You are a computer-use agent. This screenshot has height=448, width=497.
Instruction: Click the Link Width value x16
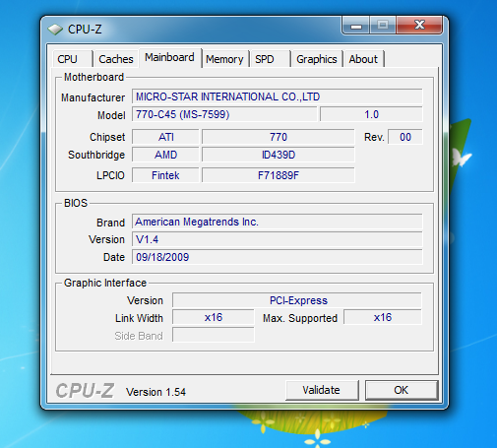click(x=214, y=317)
